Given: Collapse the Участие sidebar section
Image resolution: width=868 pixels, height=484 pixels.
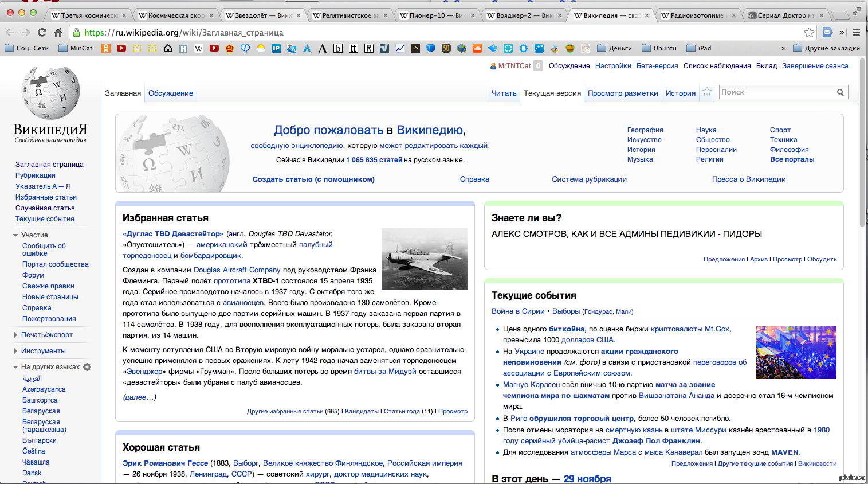Looking at the screenshot, I should pyautogui.click(x=16, y=235).
